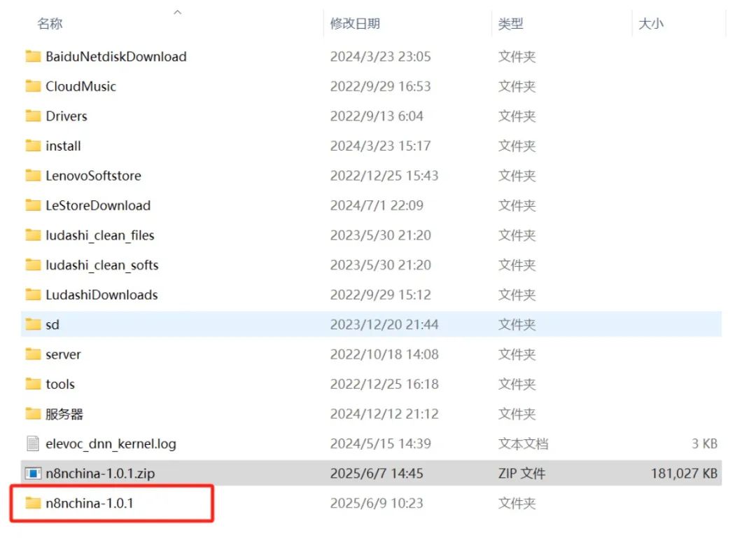Sort by 修改日期 column header

355,24
